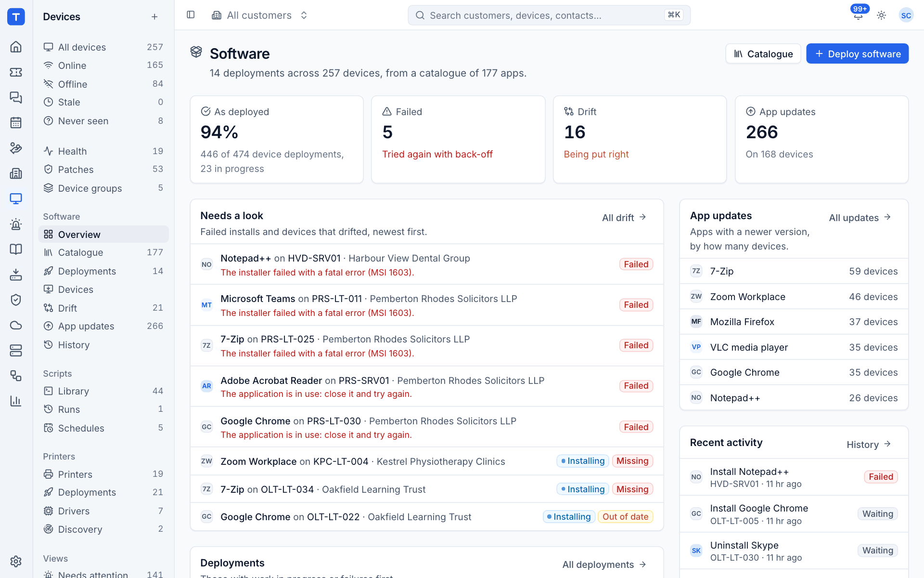This screenshot has width=924, height=578.
Task: Open the knowledge book rail icon
Action: [16, 249]
